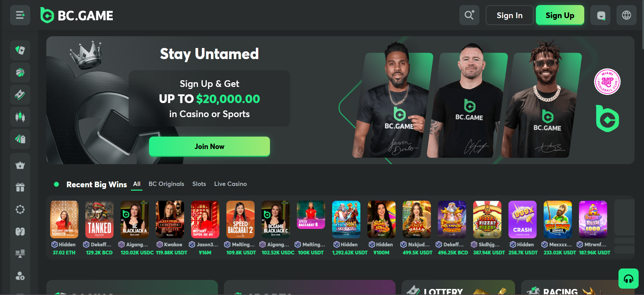Open the candlestick trading icon in sidebar
This screenshot has width=644, height=295.
coord(20,117)
